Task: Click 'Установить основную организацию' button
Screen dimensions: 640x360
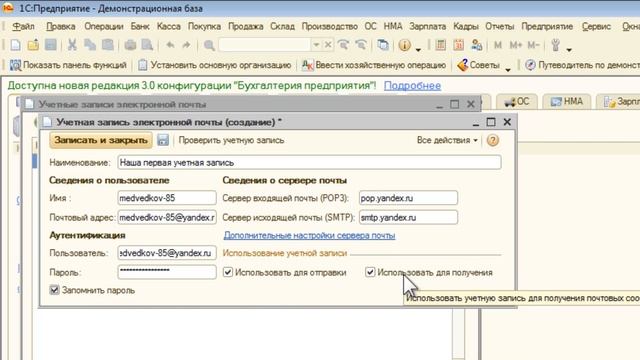Action: coord(214,65)
